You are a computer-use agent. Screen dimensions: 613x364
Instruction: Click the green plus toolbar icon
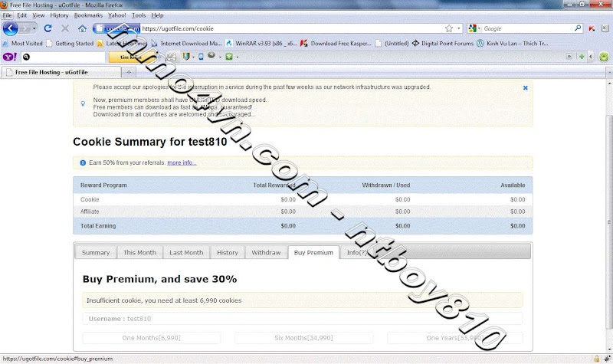pyautogui.click(x=582, y=57)
